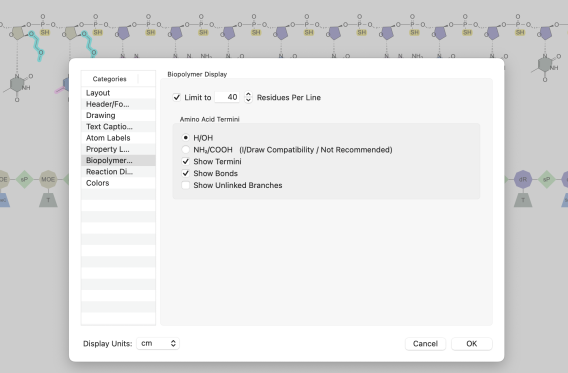The width and height of the screenshot is (568, 373).
Task: Switch to the Drawing category
Action: [x=118, y=115]
